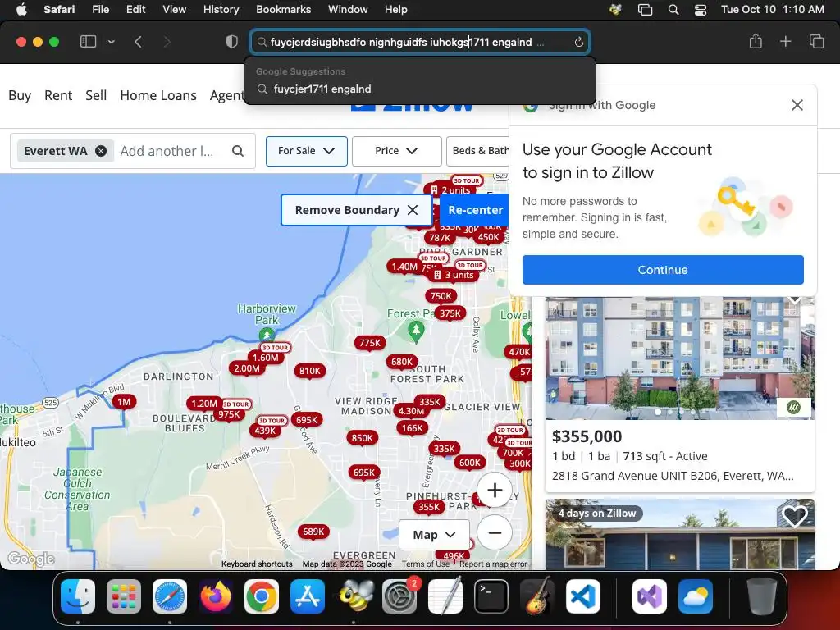Select the 4.30M price marker
The width and height of the screenshot is (840, 630).
point(411,411)
